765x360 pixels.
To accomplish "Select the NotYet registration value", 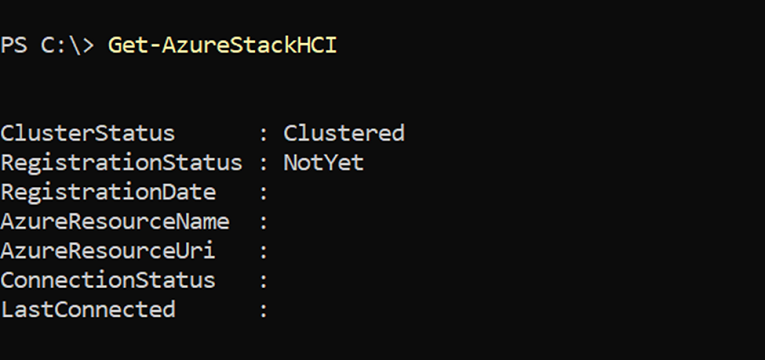I will tap(323, 162).
